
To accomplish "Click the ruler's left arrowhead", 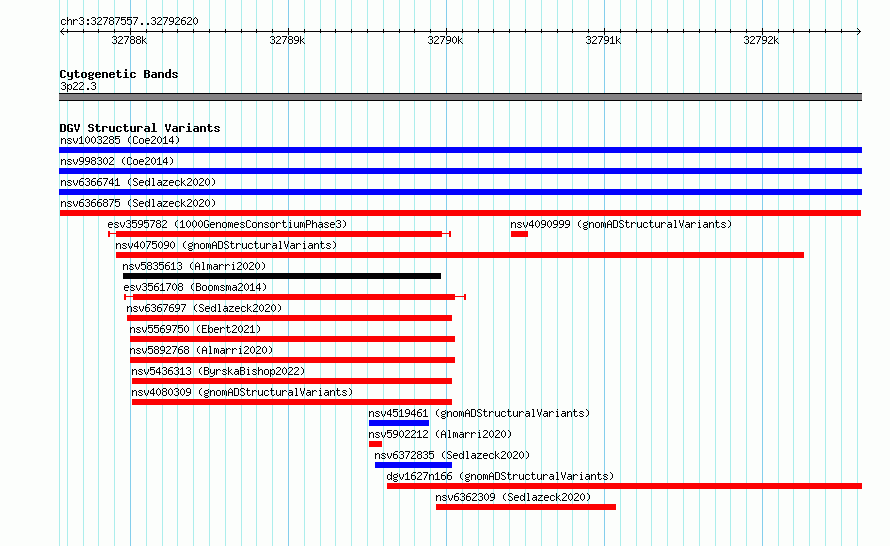I will [62, 31].
